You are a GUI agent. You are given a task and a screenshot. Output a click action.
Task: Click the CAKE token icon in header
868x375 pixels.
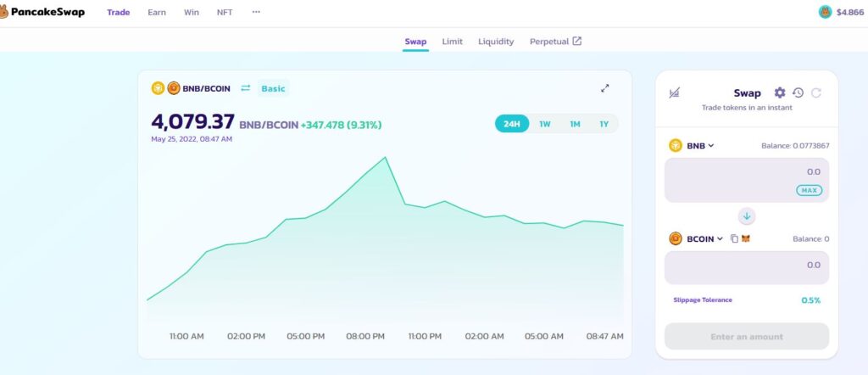[826, 12]
